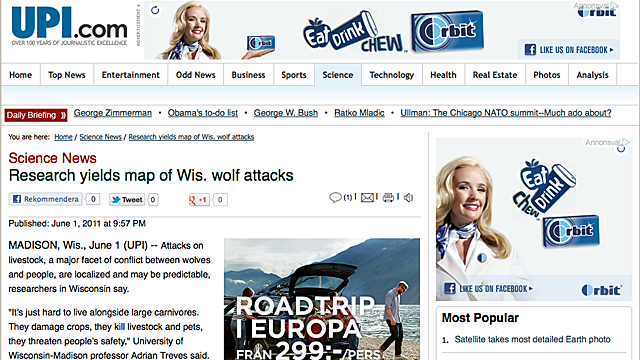
Task: Open Obama's to-do list link
Action: pos(203,113)
